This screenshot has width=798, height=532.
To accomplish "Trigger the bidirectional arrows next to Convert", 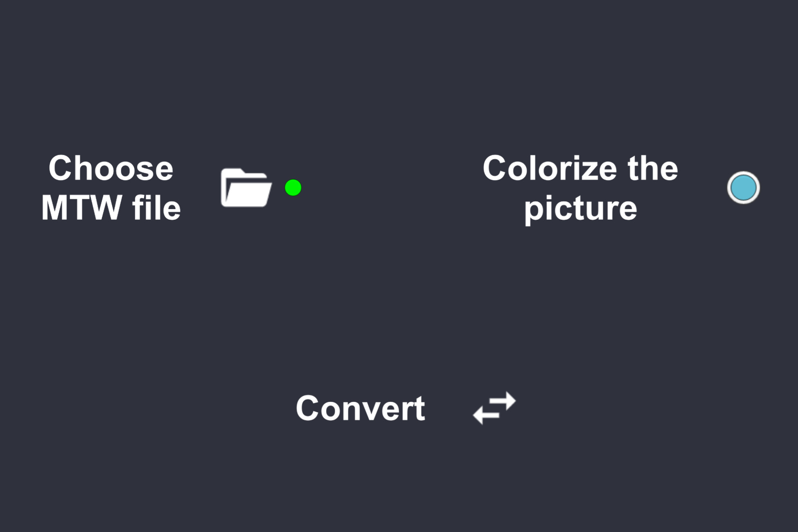I will coord(494,407).
